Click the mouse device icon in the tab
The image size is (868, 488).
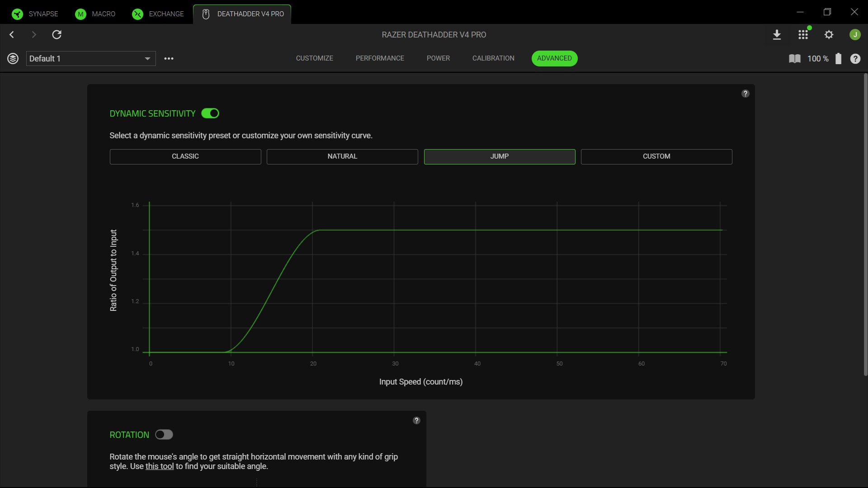(206, 14)
